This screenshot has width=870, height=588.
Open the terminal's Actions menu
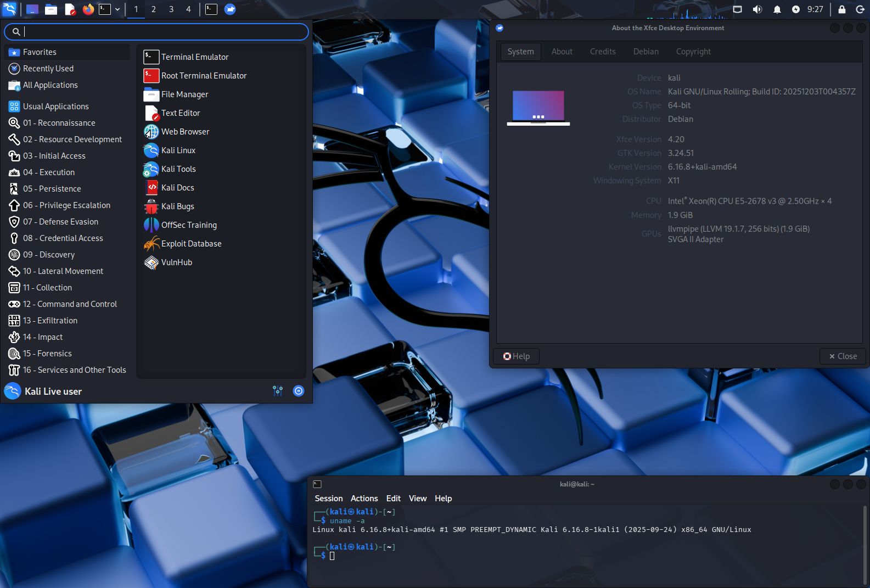click(x=364, y=499)
